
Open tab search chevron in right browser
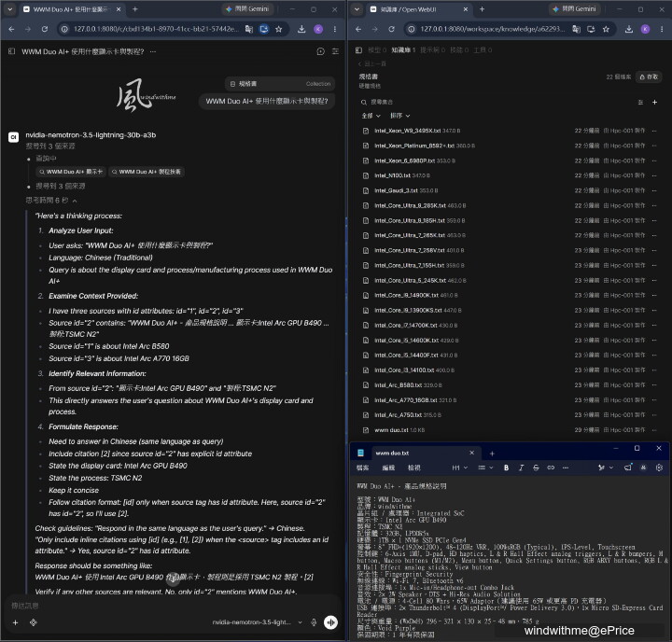[x=357, y=9]
